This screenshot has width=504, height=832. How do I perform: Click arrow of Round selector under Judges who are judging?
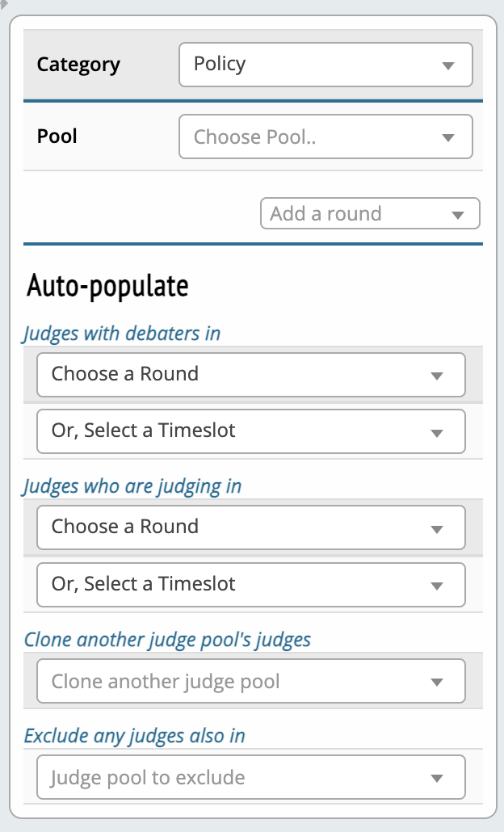click(x=437, y=529)
